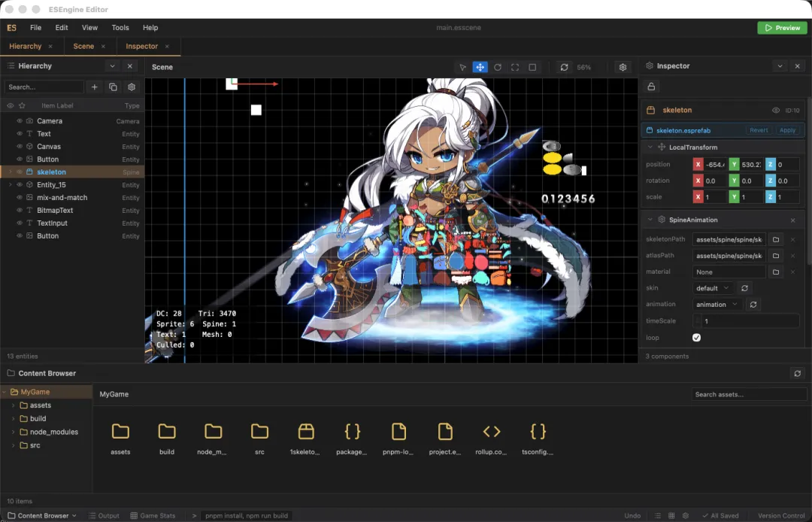Remove the SpineAnimation component
The image size is (812, 522).
point(793,220)
